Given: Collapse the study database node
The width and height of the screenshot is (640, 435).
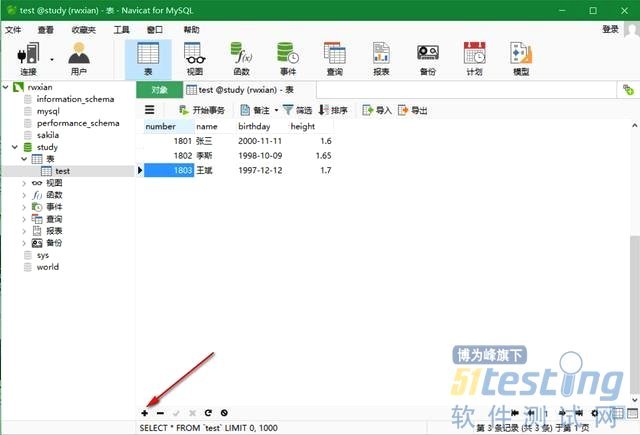Looking at the screenshot, I should click(15, 147).
